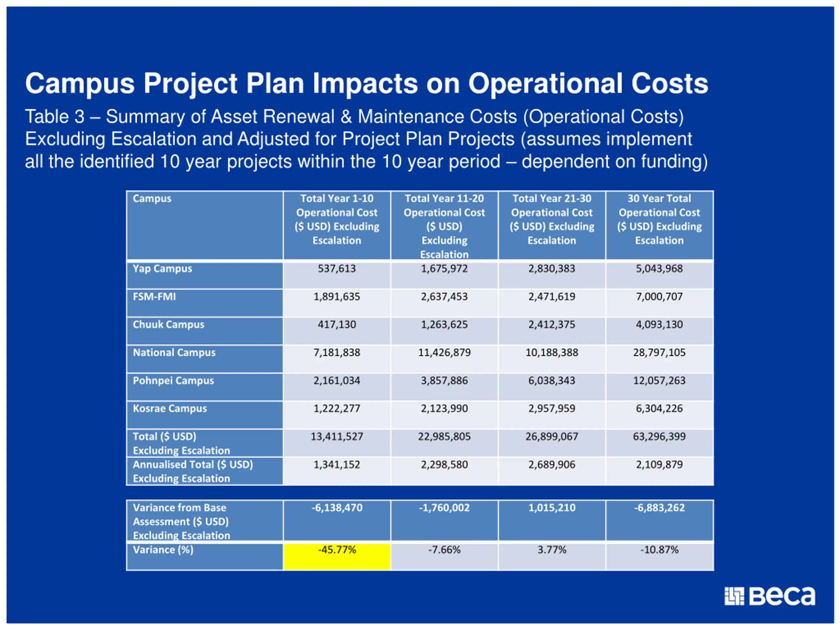Viewport: 840px width, 630px height.
Task: Click 'Annualised Total ($ USD)' row label
Action: (193, 471)
